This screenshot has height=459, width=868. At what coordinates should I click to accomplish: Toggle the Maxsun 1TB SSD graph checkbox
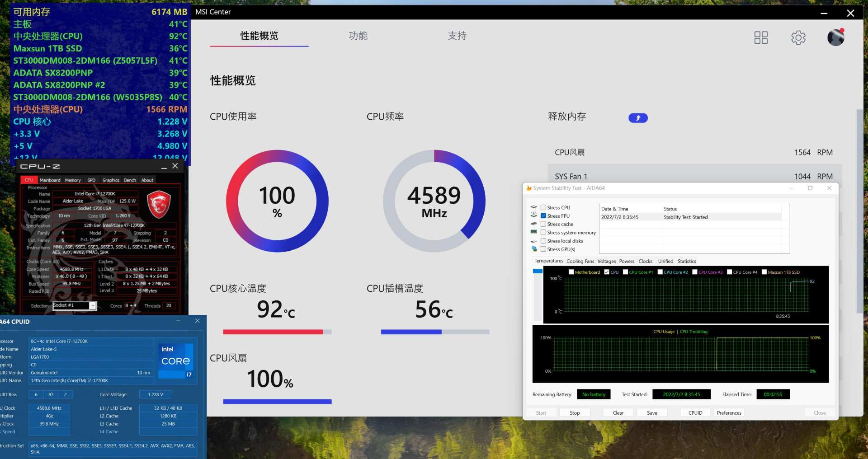(x=764, y=272)
